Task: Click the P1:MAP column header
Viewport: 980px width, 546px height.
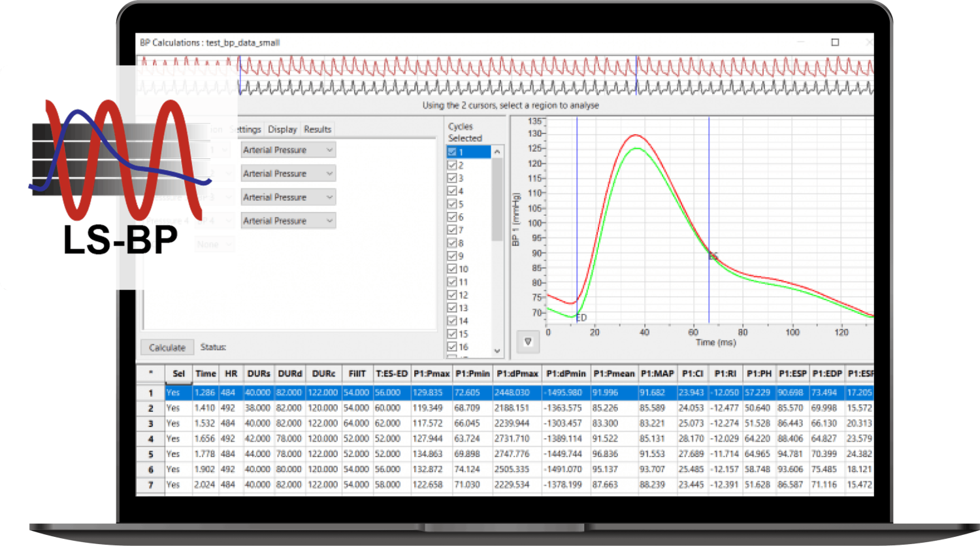Action: [657, 373]
